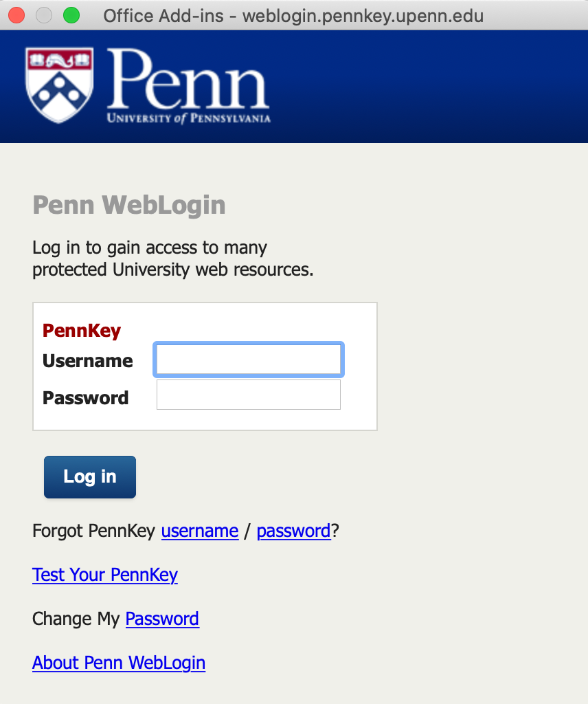Click the Username field label

[x=87, y=360]
